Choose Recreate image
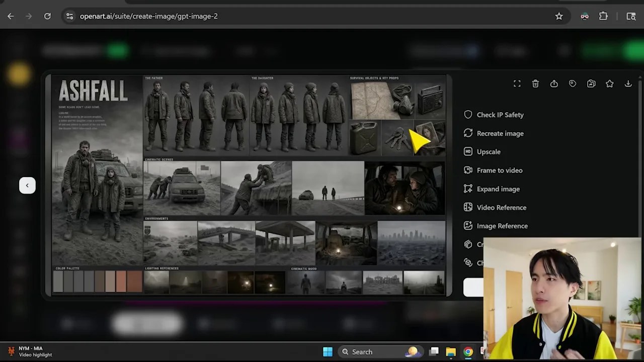Screen dimensions: 644x362 pyautogui.click(x=494, y=133)
